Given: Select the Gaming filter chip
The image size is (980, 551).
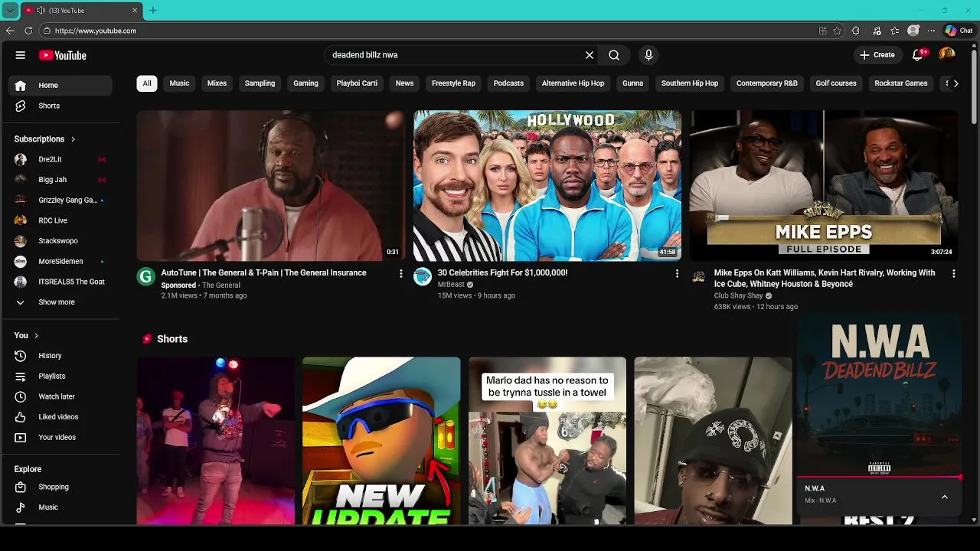Looking at the screenshot, I should tap(305, 83).
